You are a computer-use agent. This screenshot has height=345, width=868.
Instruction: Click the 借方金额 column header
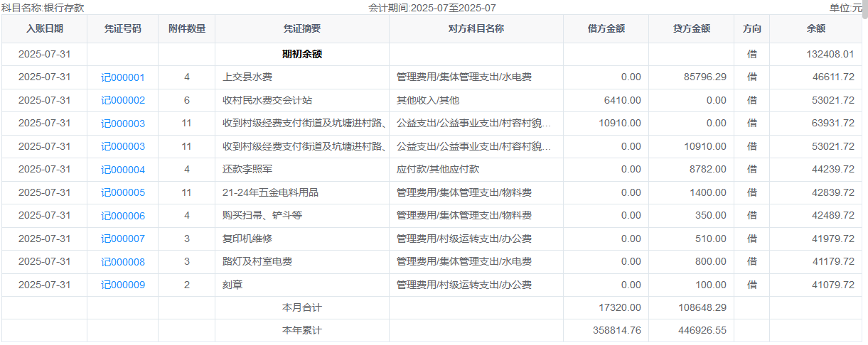606,29
